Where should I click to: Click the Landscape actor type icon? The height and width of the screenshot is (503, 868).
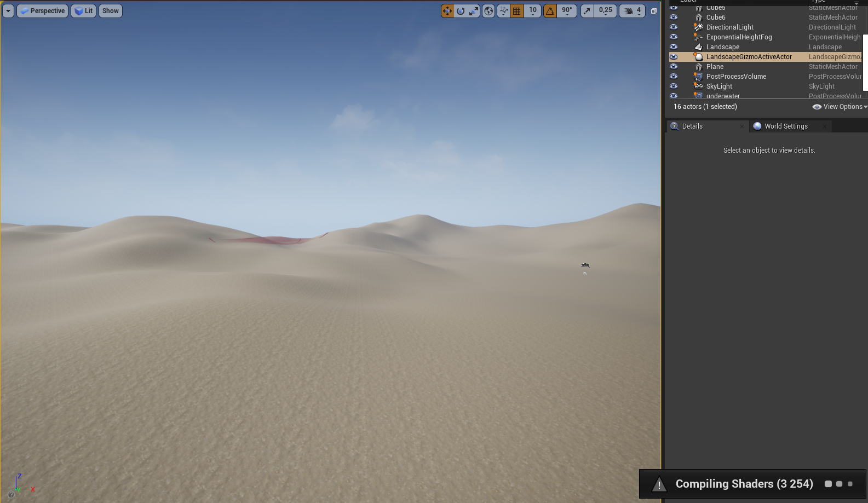click(698, 47)
